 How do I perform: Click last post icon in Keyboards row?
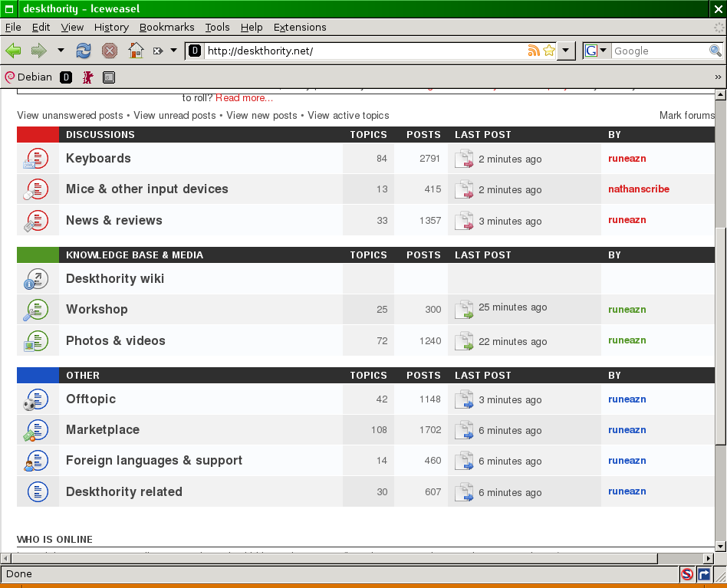coord(463,159)
